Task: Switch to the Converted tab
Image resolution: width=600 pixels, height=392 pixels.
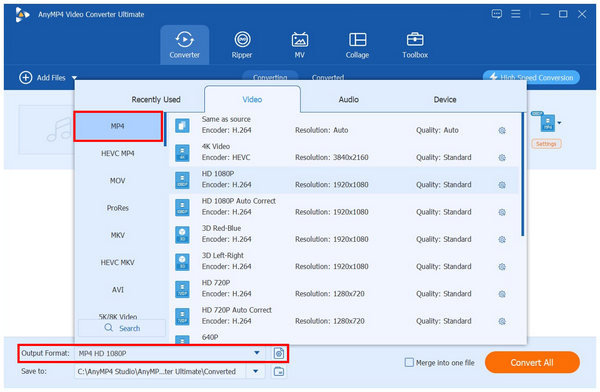Action: [328, 76]
